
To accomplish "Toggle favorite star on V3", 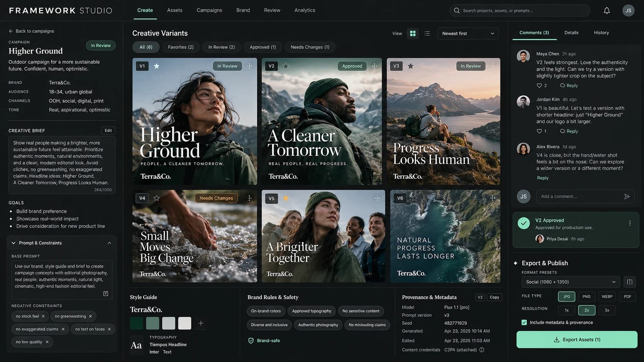I will pos(411,66).
